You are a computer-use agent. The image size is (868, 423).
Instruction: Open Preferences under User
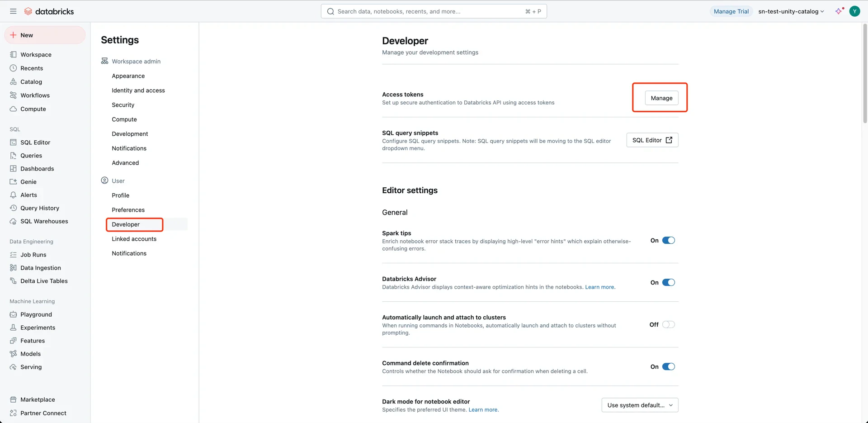point(128,210)
